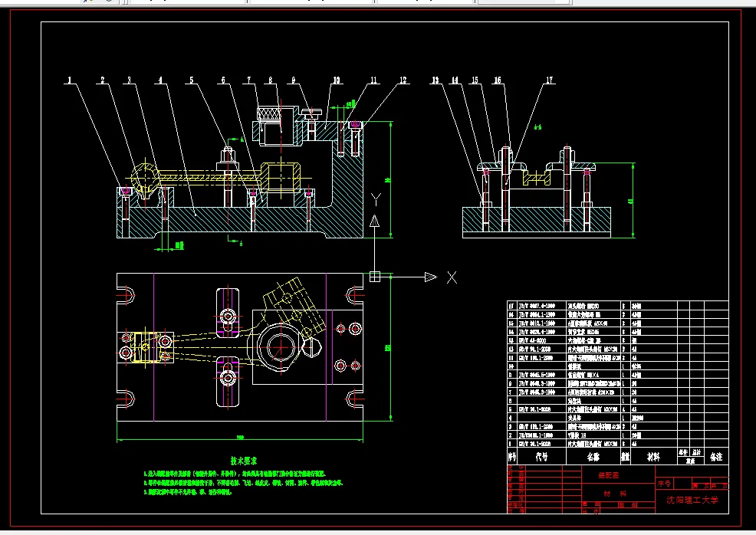Click part callout number 2
Screen dimensions: 756x535
(103, 80)
